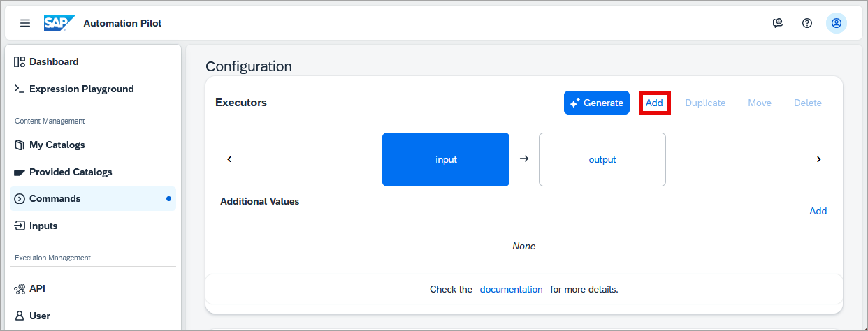Screen dimensions: 868x331
Task: Click the Content Management group label
Action: (x=50, y=121)
